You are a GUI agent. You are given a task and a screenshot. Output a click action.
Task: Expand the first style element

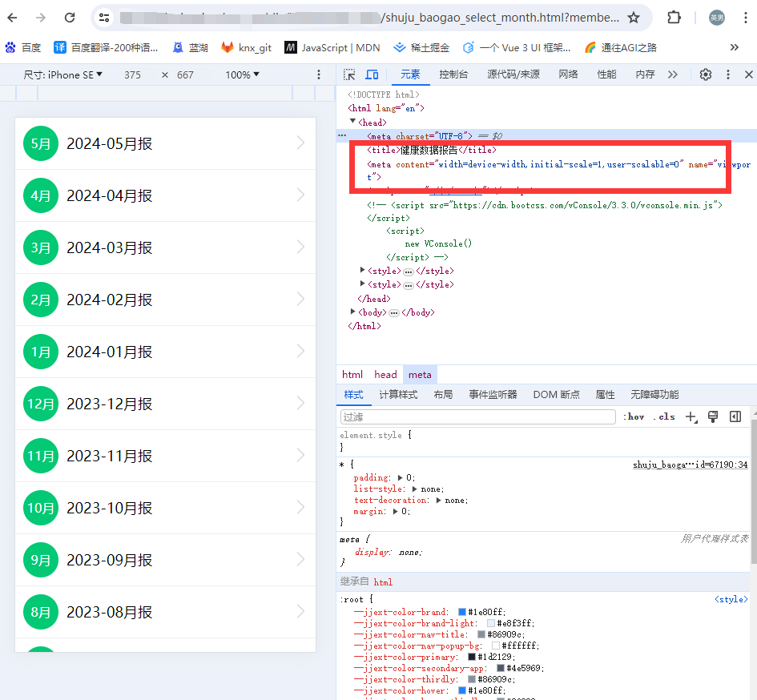click(x=363, y=271)
